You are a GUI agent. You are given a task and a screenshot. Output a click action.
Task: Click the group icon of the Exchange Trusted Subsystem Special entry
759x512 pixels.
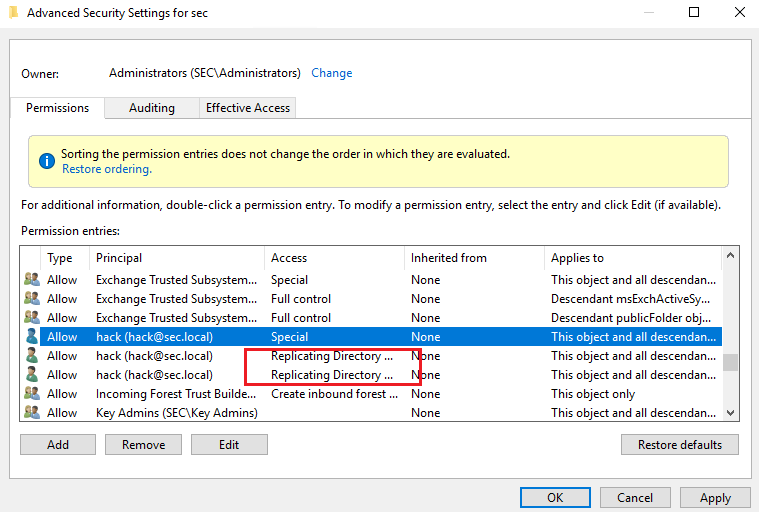[32, 280]
